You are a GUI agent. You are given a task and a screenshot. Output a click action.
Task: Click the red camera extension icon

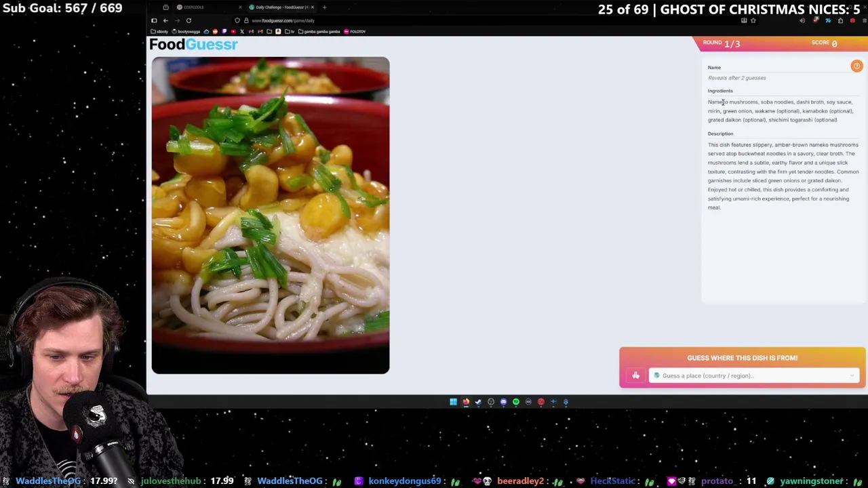852,20
